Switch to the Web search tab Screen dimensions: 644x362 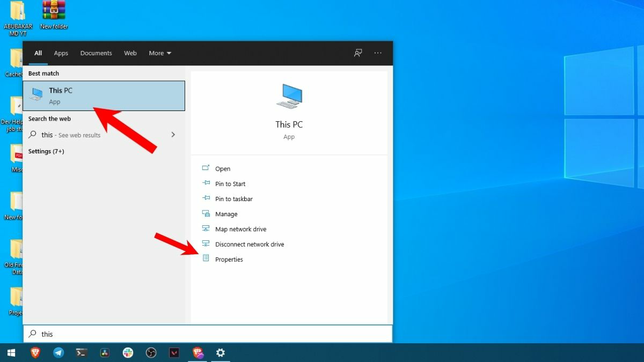pyautogui.click(x=130, y=53)
